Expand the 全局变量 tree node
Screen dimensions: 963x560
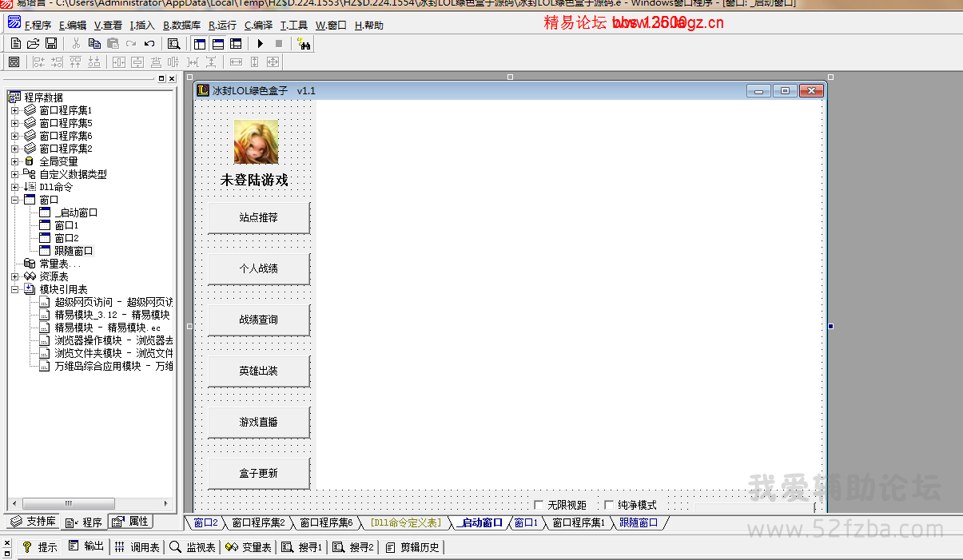(x=14, y=161)
